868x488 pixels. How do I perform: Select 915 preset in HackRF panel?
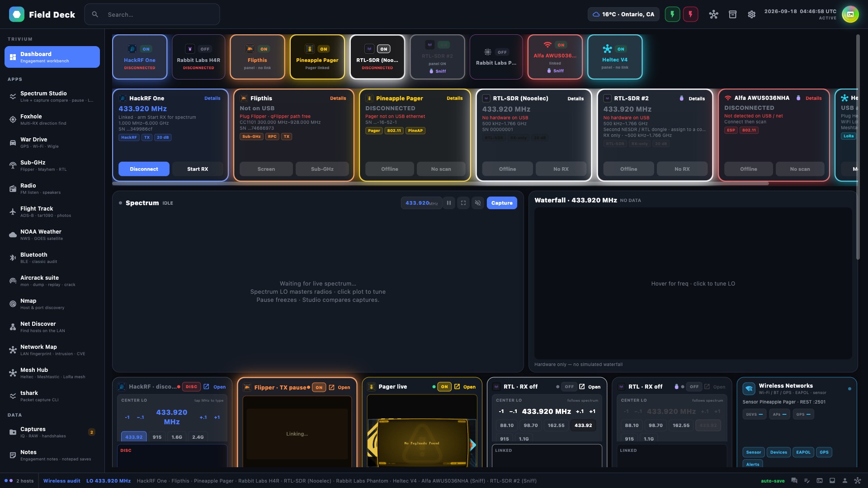click(157, 437)
